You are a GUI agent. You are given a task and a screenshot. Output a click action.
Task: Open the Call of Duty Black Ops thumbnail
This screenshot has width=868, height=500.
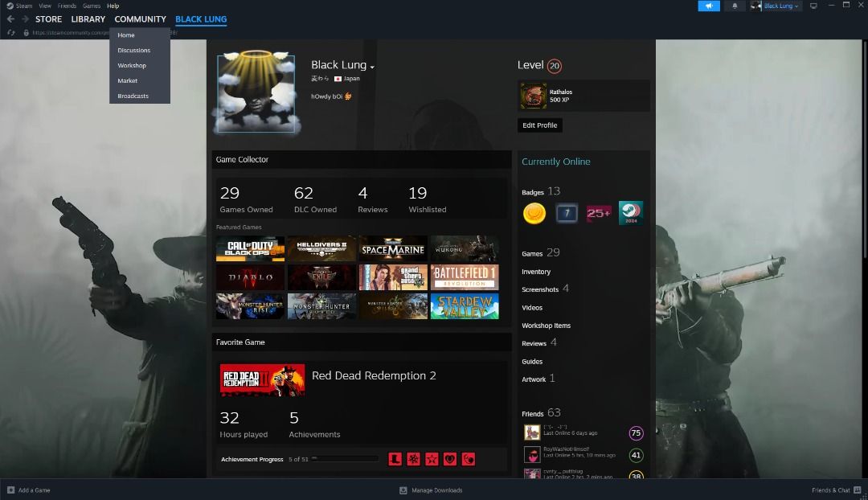250,248
